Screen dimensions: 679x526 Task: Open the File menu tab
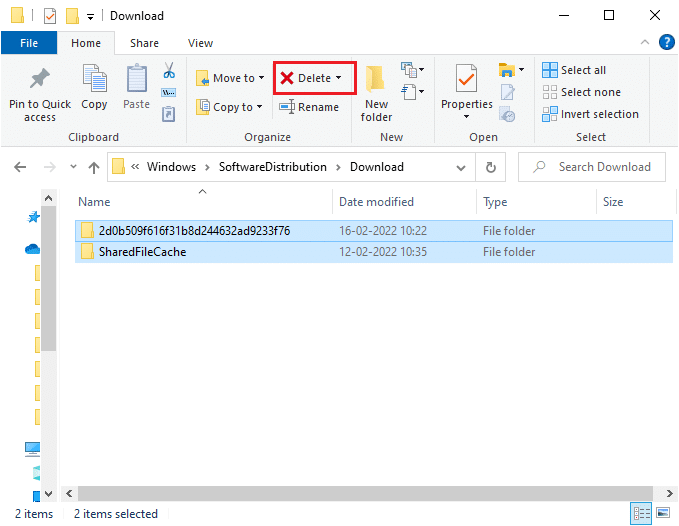pyautogui.click(x=29, y=43)
